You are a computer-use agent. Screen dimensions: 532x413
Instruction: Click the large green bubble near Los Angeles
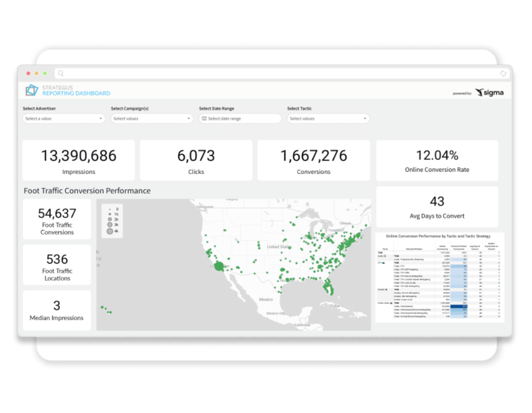219,266
